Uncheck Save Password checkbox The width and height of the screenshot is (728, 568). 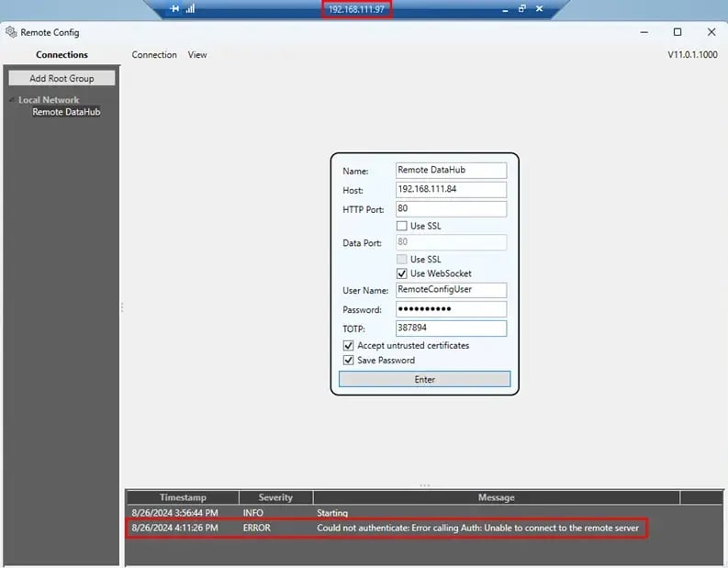(348, 360)
